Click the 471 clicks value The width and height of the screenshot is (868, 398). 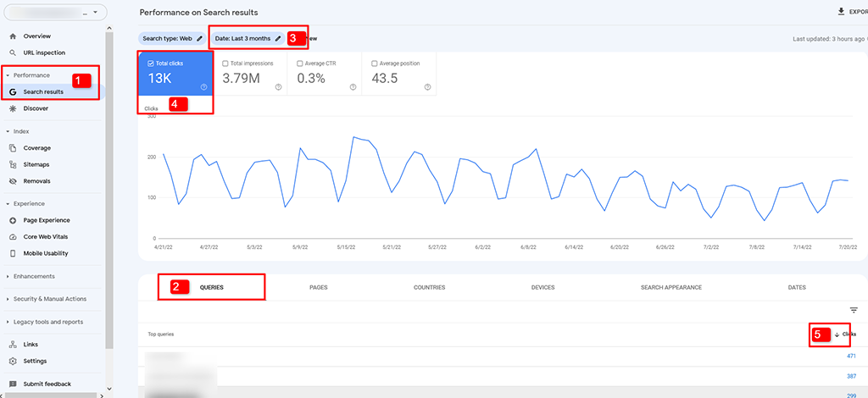(851, 356)
